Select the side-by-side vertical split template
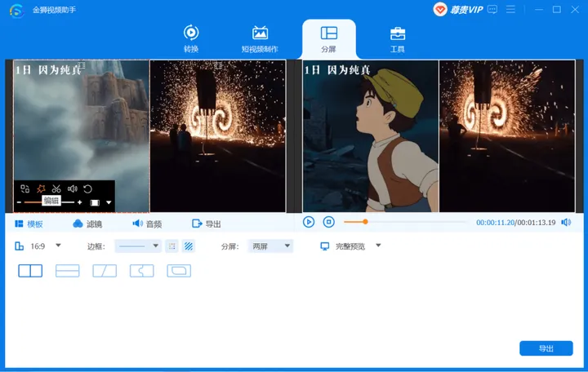 click(30, 271)
